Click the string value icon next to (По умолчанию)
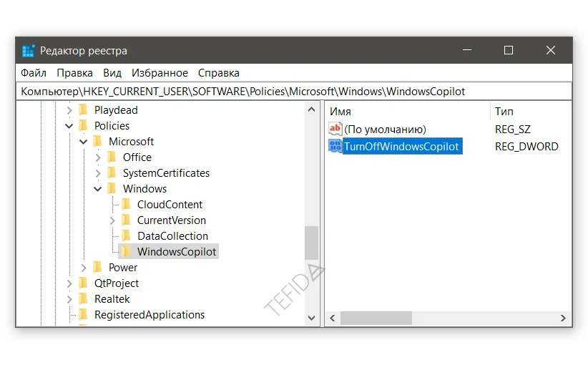The image size is (588, 365). point(335,129)
